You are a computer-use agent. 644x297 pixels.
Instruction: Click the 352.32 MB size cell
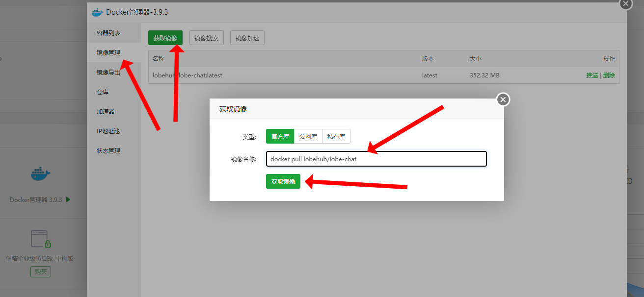[484, 75]
